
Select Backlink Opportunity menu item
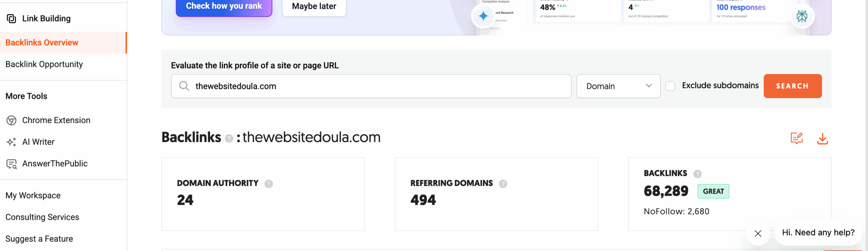click(x=44, y=65)
